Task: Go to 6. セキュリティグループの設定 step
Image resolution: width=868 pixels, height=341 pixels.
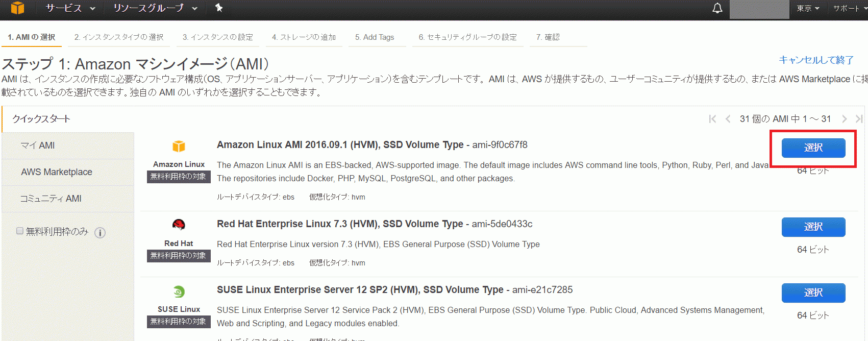Action: (468, 37)
